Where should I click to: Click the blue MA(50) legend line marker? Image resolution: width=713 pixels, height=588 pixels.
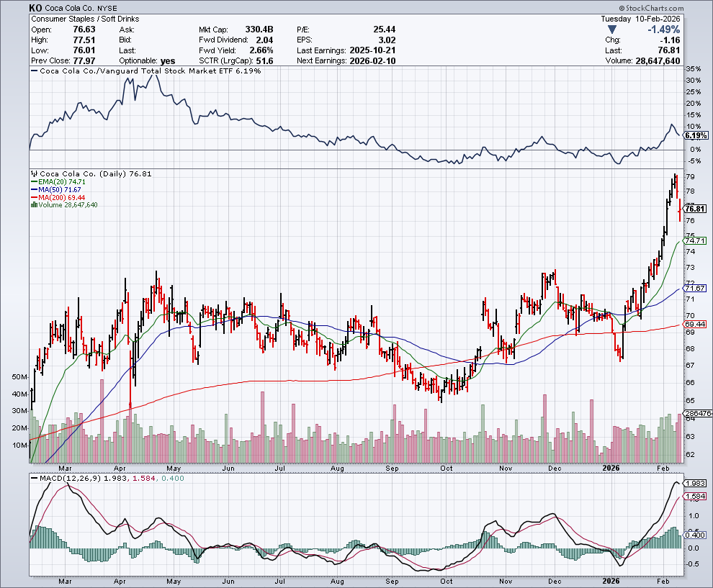34,189
